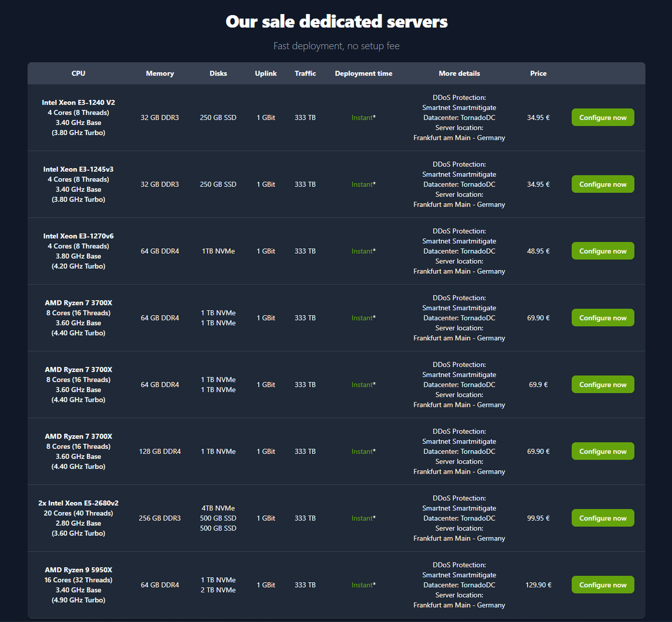This screenshot has width=672, height=622.
Task: Click Instant* in the E5-2680v2 row
Action: (x=363, y=518)
